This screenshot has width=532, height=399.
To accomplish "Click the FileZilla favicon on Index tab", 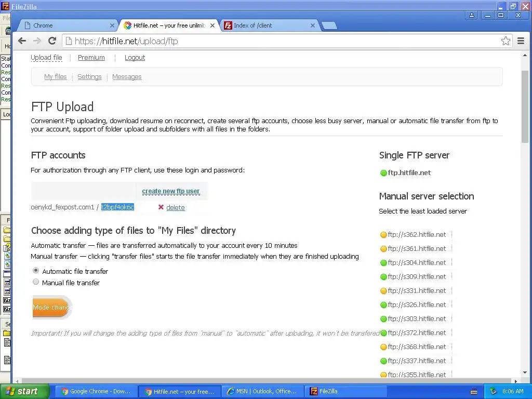I will (228, 25).
